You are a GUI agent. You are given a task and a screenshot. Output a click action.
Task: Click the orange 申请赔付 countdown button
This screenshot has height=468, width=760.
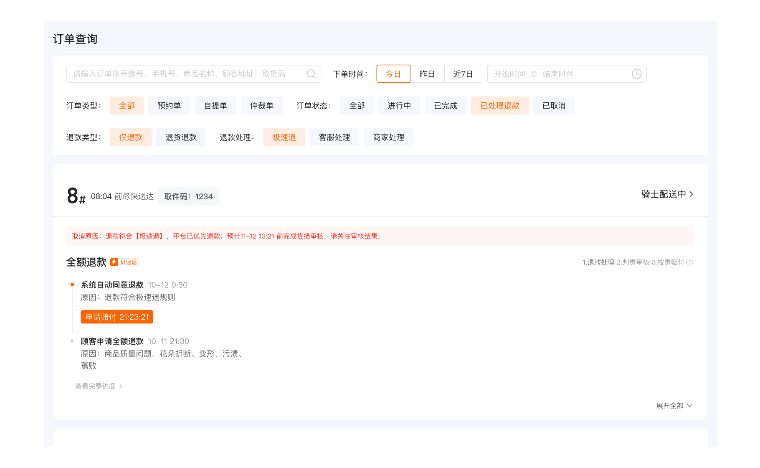click(117, 317)
